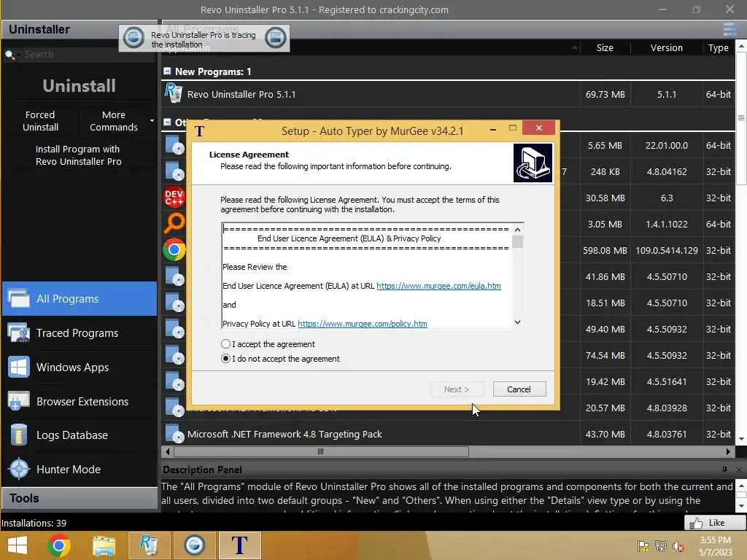Click the muted volume tray icon
The width and height of the screenshot is (747, 560).
click(x=678, y=546)
